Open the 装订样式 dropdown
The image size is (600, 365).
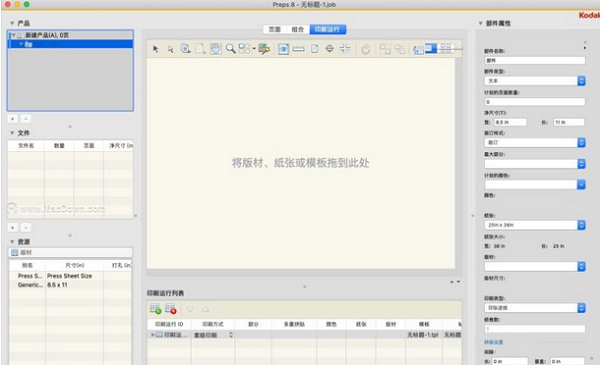click(x=535, y=142)
